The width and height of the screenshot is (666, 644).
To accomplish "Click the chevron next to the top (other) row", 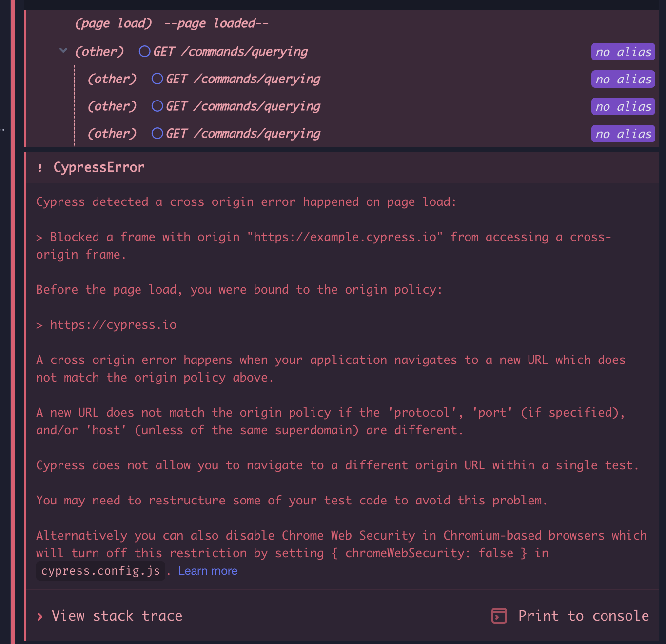I will click(x=63, y=50).
